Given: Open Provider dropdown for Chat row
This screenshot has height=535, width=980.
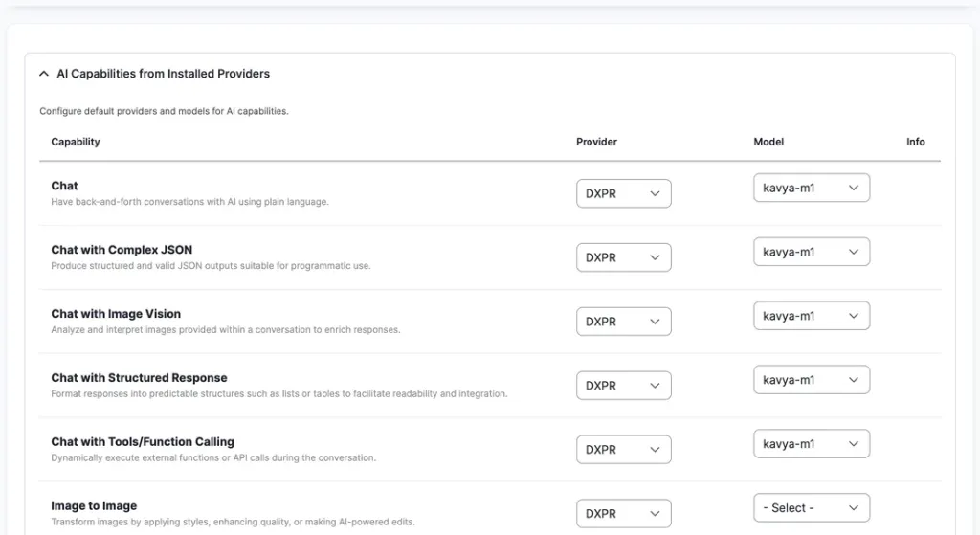Looking at the screenshot, I should 624,193.
